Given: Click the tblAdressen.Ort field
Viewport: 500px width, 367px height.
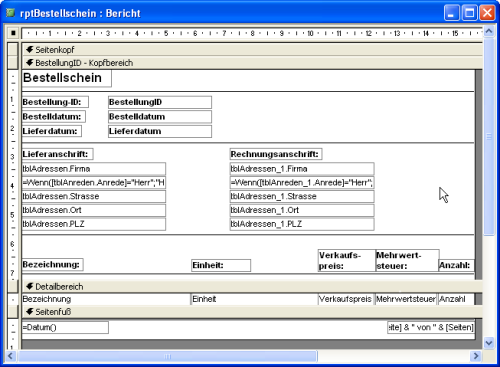Looking at the screenshot, I should [x=94, y=210].
